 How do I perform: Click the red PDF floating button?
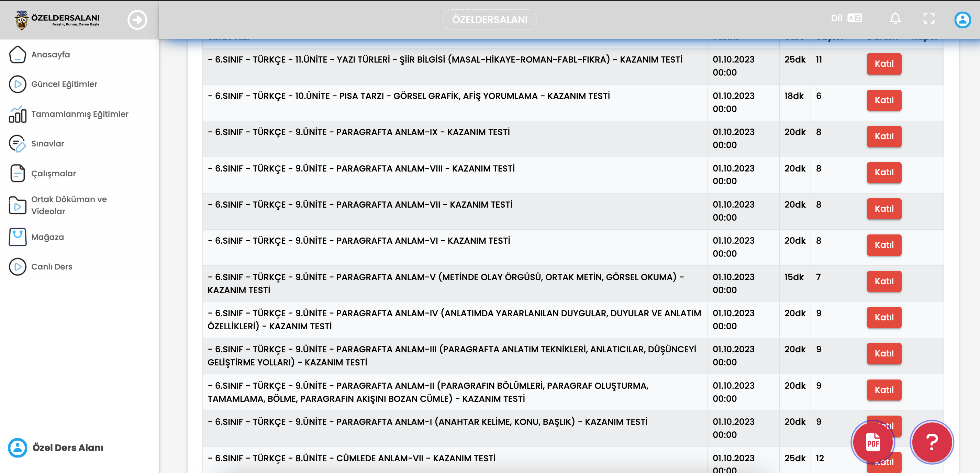point(873,442)
